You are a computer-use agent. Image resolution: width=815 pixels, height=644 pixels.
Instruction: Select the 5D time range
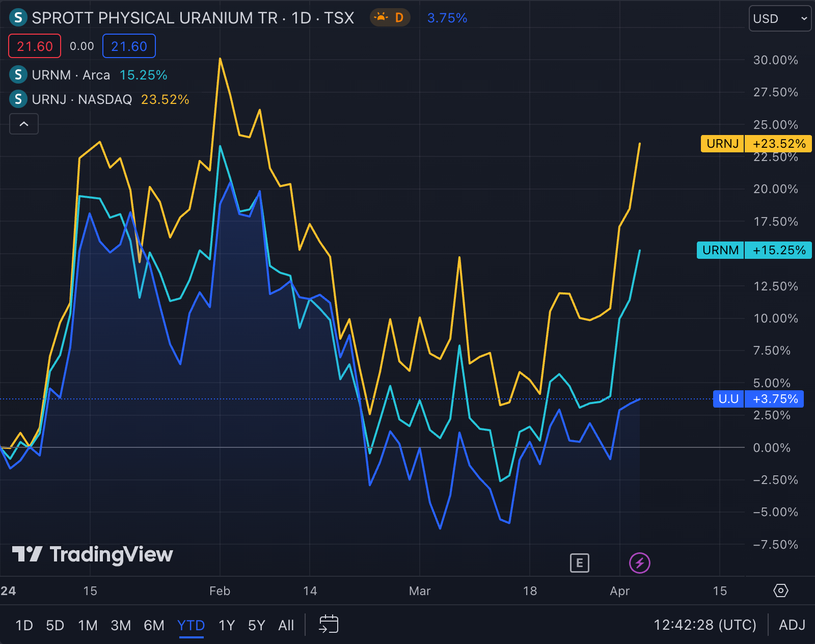(55, 625)
